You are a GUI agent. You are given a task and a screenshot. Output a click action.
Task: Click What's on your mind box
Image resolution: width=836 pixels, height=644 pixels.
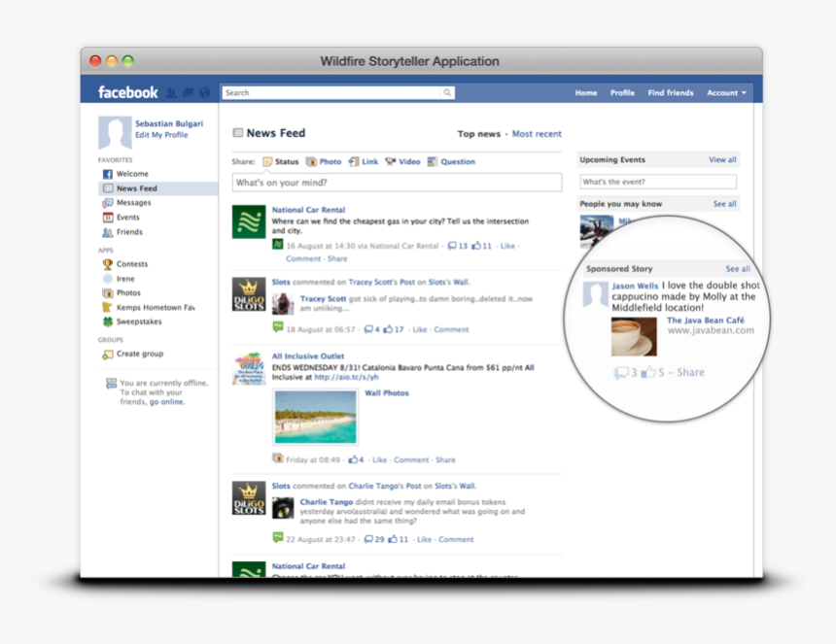(397, 183)
